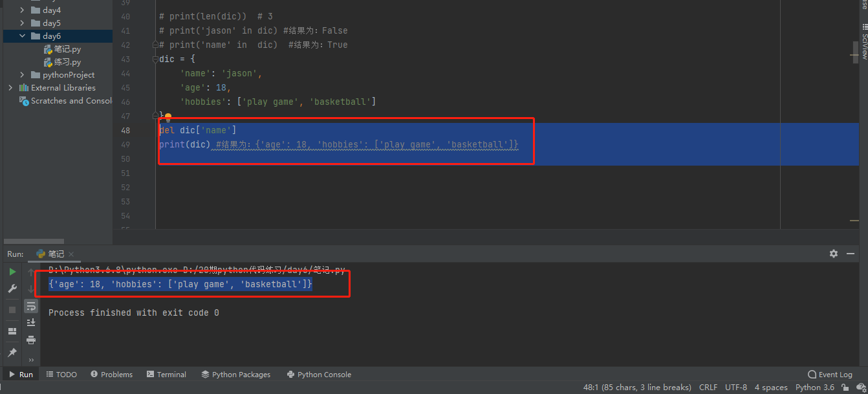Click the stop process square icon
Screen dimensions: 868x394
point(12,310)
